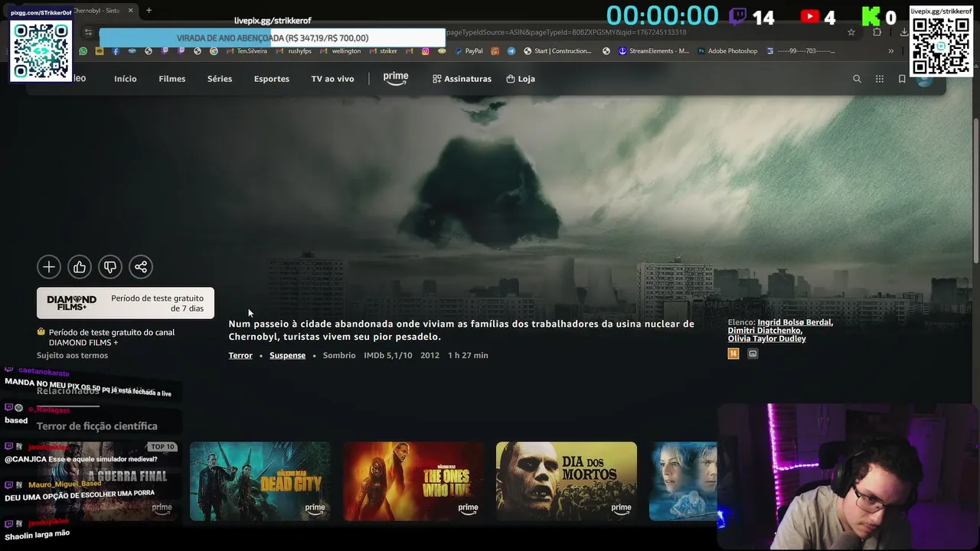
Task: Open the A Guerra Final TOP 10 thumbnail
Action: 106,481
